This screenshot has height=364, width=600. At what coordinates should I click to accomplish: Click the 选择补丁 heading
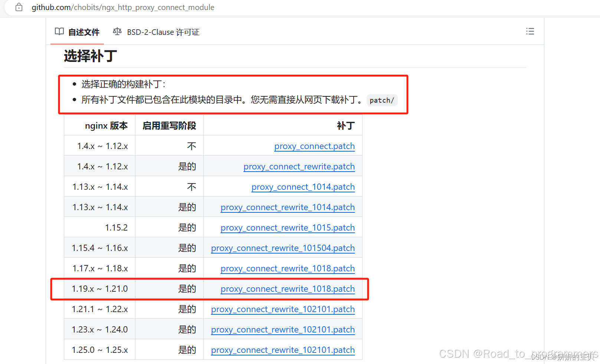[x=91, y=56]
